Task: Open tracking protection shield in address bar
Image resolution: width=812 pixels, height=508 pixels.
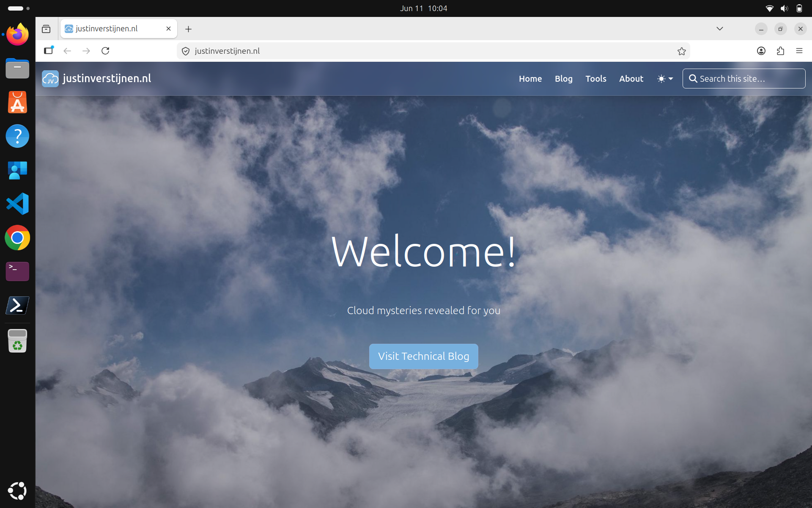Action: pos(185,51)
